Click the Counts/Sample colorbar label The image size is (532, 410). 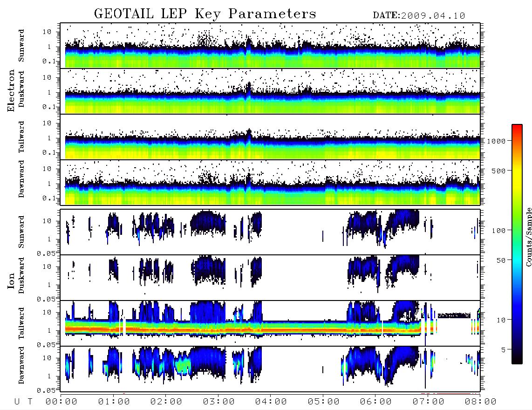[528, 237]
